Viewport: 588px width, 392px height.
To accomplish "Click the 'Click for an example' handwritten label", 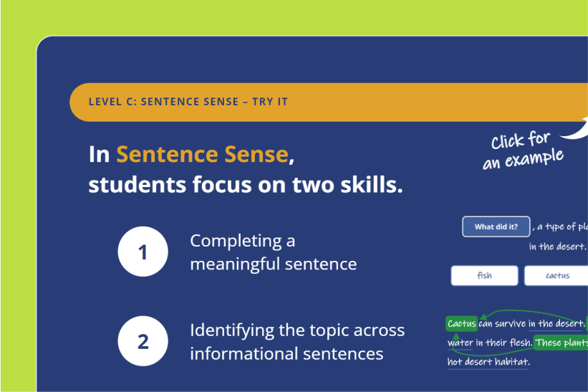I will 522,151.
